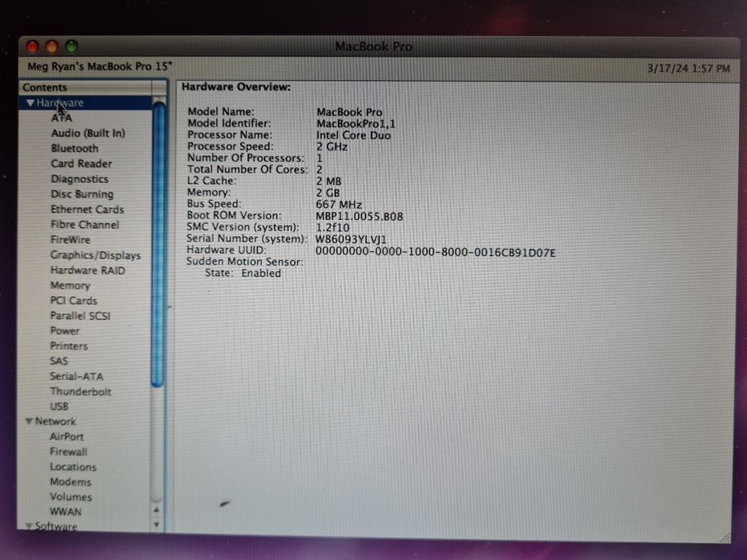Click the MacBookPro1,1 model identifier value

(x=355, y=124)
